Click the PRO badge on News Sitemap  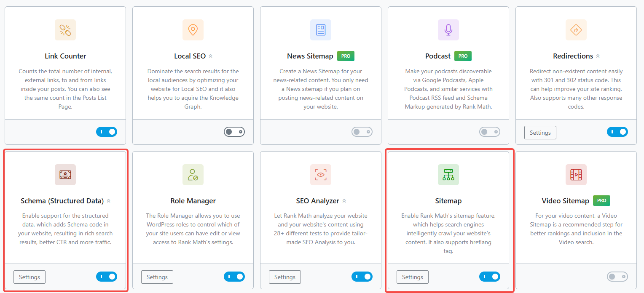(345, 56)
